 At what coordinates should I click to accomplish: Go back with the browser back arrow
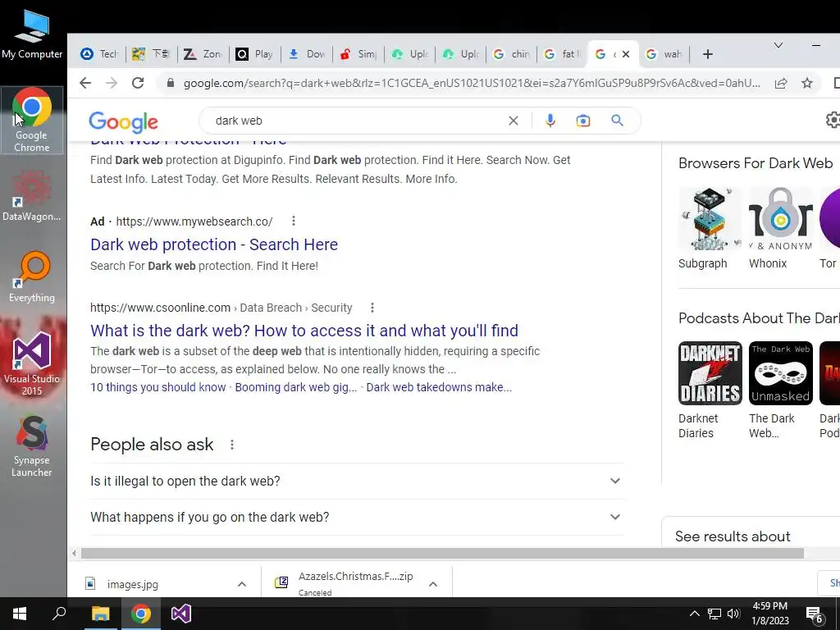tap(85, 83)
